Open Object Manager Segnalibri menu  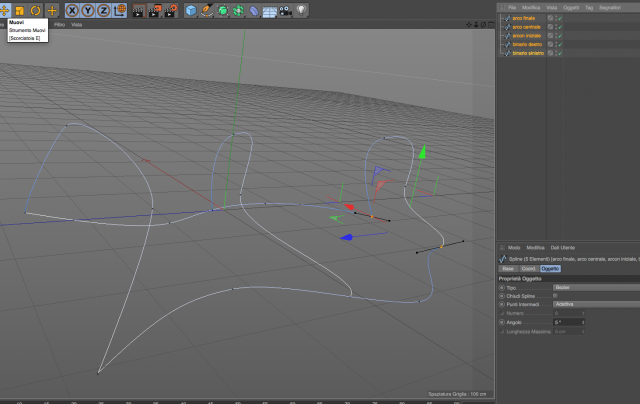point(610,8)
